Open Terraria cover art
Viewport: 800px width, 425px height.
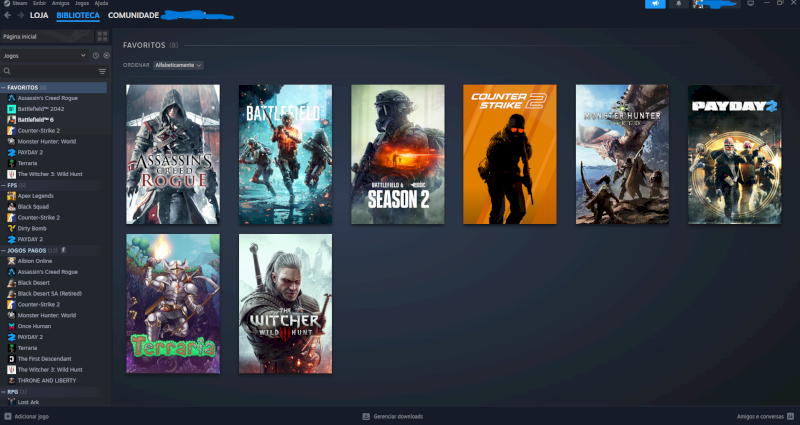tap(173, 304)
